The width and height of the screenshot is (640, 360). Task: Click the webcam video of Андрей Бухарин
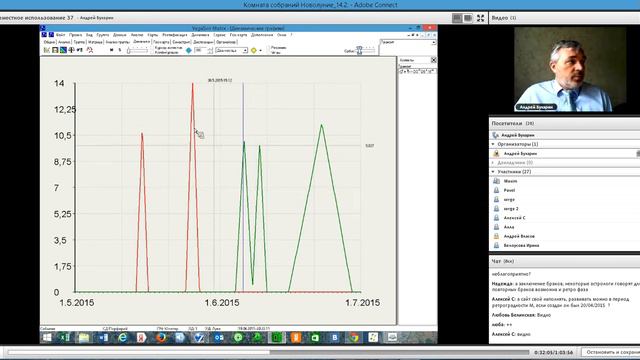pyautogui.click(x=570, y=68)
